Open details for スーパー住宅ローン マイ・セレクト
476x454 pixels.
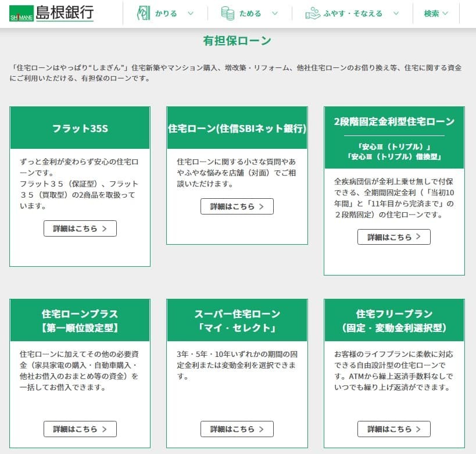click(x=237, y=429)
